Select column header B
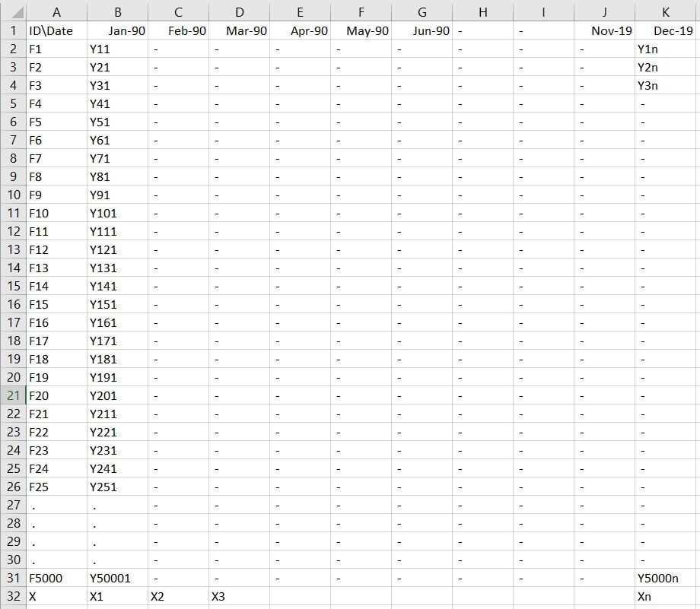This screenshot has height=609, width=700. coord(117,11)
